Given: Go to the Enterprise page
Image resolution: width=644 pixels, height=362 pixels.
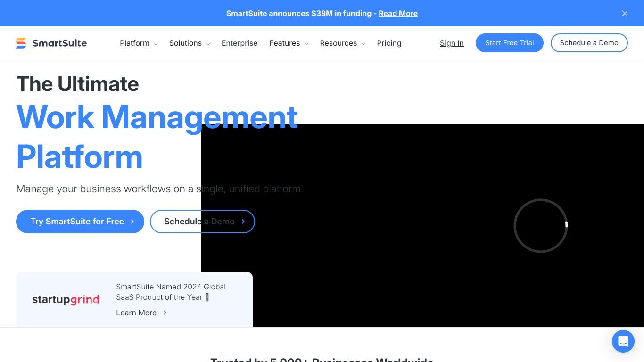Looking at the screenshot, I should pos(239,43).
